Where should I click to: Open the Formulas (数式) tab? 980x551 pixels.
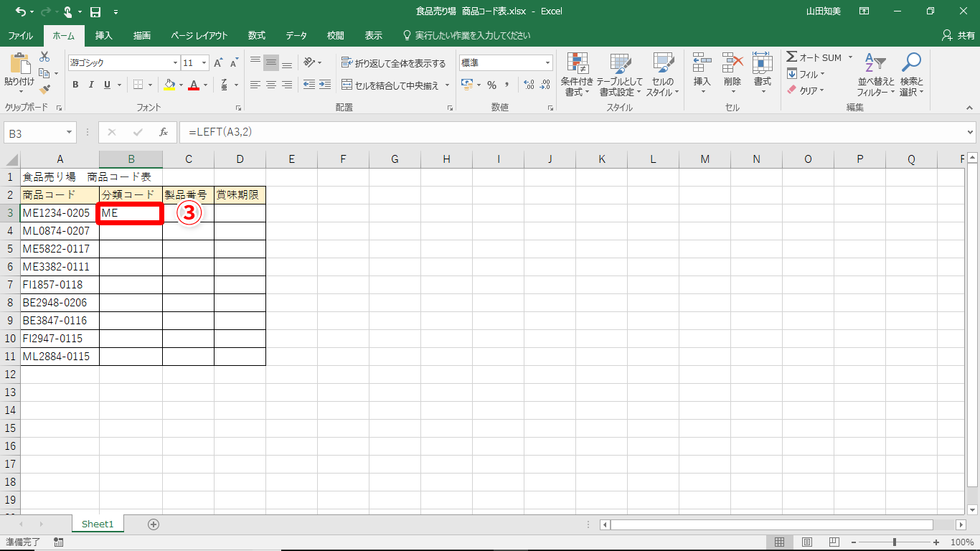click(x=257, y=35)
